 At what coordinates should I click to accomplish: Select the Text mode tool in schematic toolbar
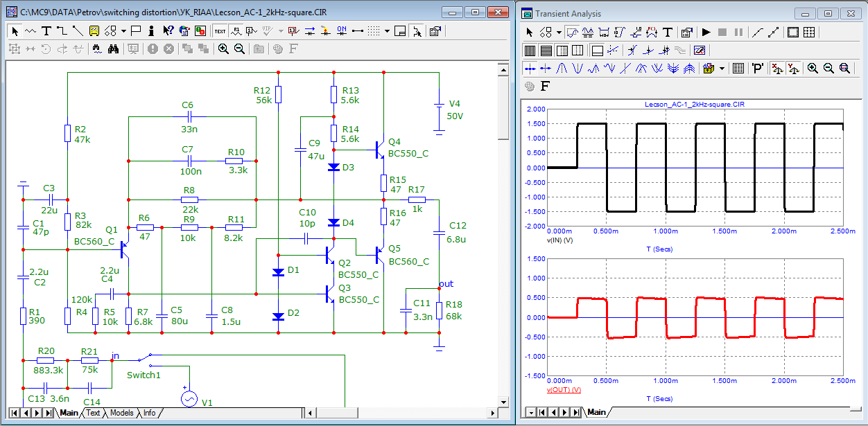(x=46, y=31)
